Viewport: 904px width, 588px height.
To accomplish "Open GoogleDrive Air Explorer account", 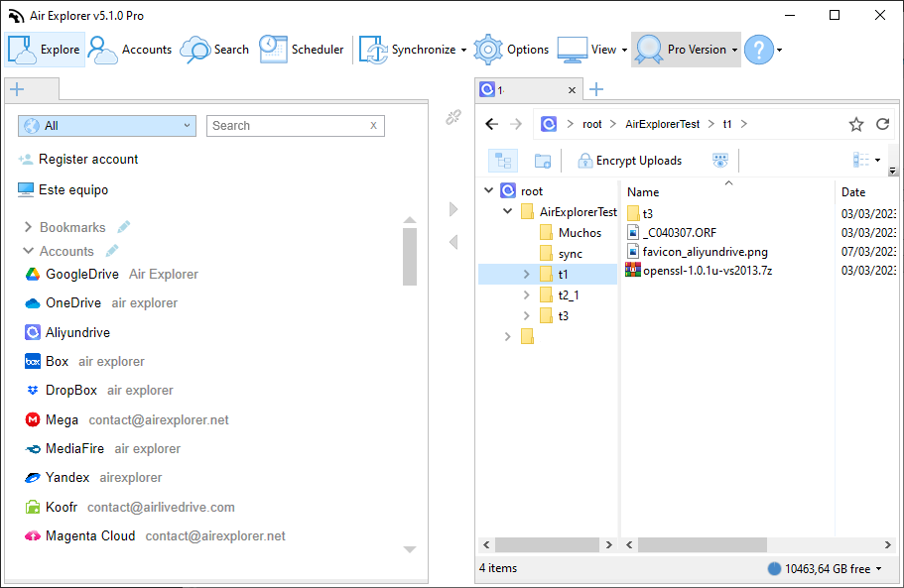I will [x=112, y=274].
